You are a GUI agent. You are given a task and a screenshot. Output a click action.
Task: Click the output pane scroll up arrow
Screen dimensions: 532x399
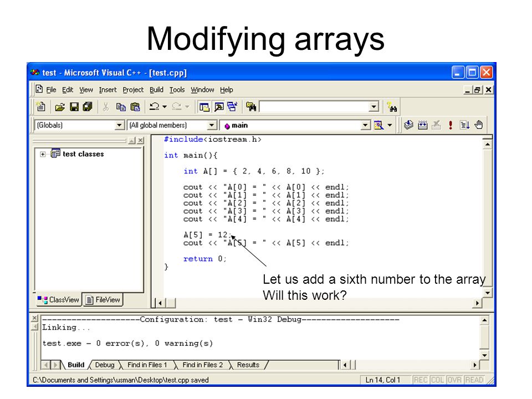point(484,320)
